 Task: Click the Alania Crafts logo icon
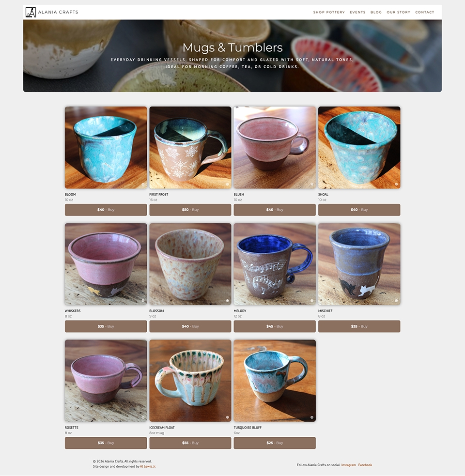click(31, 12)
